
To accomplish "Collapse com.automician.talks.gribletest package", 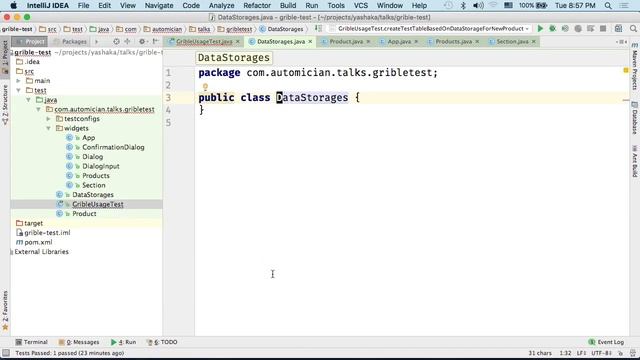I will pos(38,109).
